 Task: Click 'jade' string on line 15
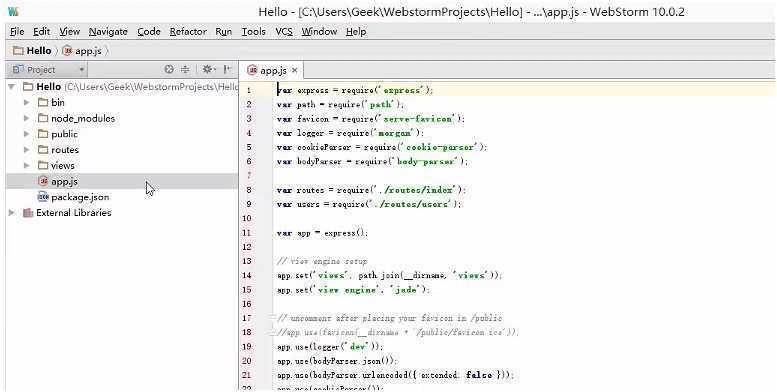pyautogui.click(x=406, y=290)
